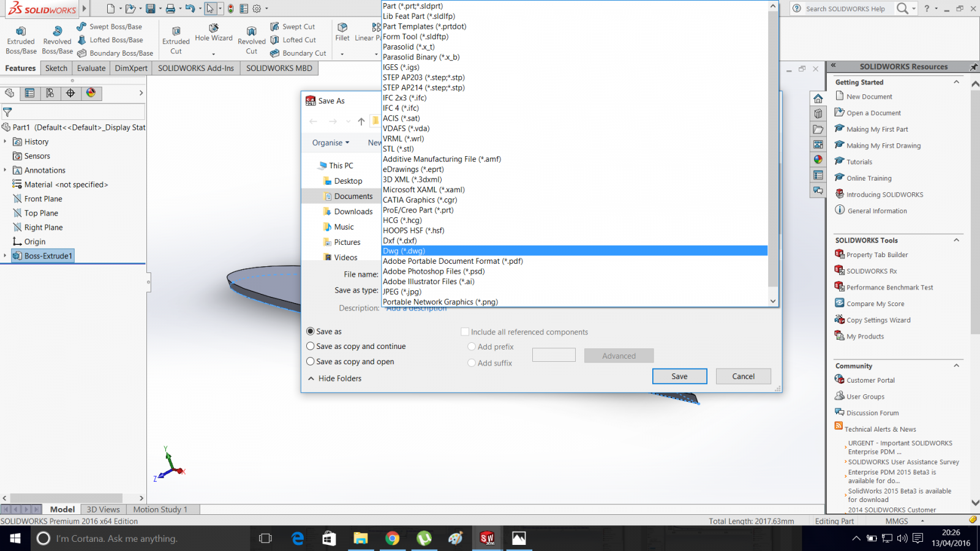Click the filter funnel icon in the feature tree
Image resolution: width=980 pixels, height=551 pixels.
[7, 112]
